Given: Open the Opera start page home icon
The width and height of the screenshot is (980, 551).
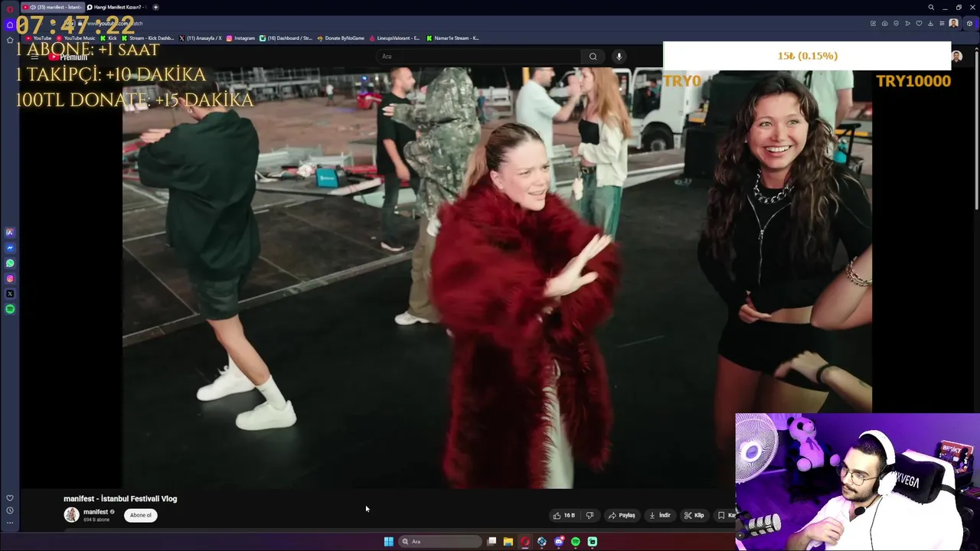Looking at the screenshot, I should [x=10, y=24].
